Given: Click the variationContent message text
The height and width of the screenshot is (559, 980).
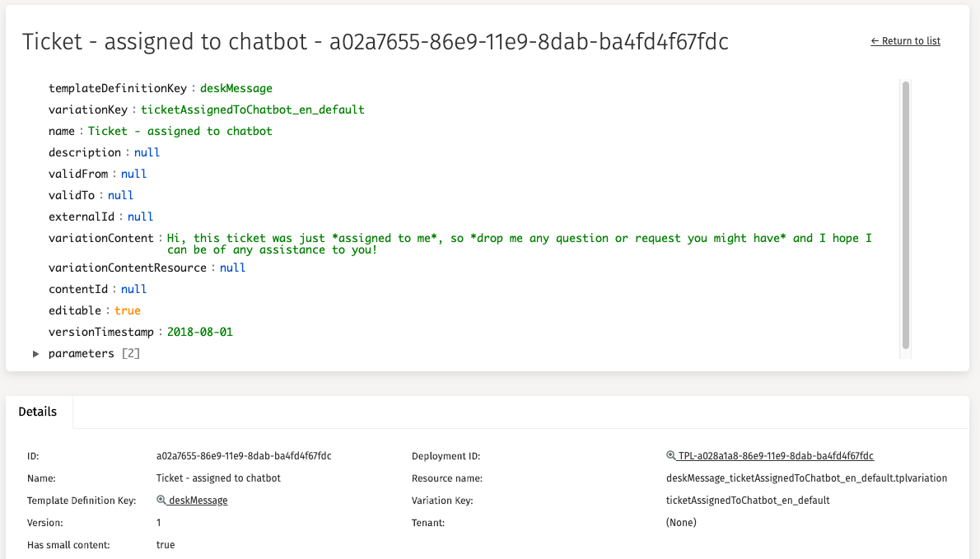Looking at the screenshot, I should (519, 244).
